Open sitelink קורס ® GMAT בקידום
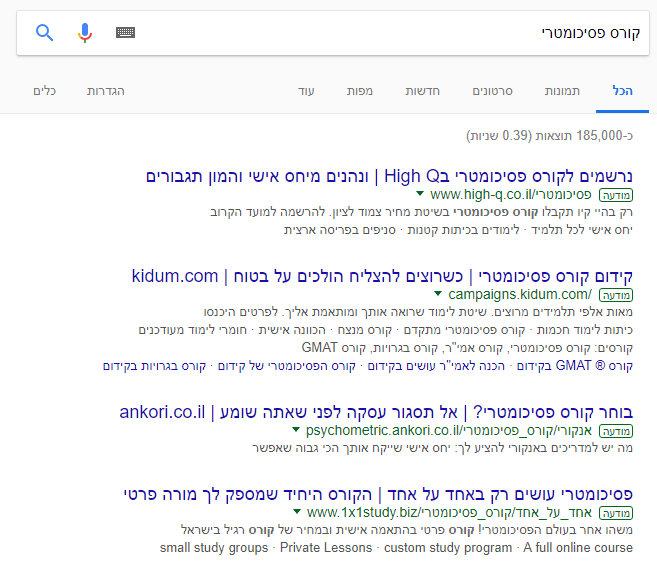The width and height of the screenshot is (657, 567). (574, 366)
